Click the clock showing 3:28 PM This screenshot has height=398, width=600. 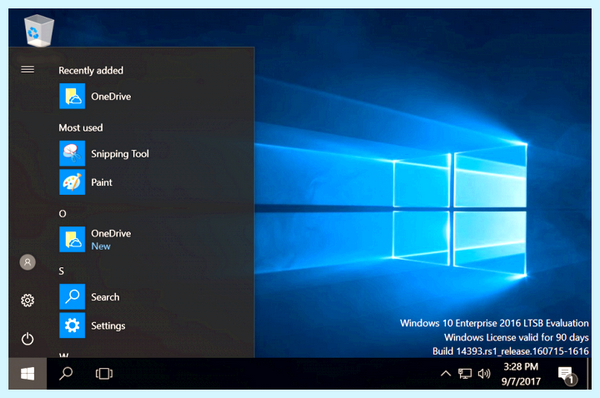521,374
